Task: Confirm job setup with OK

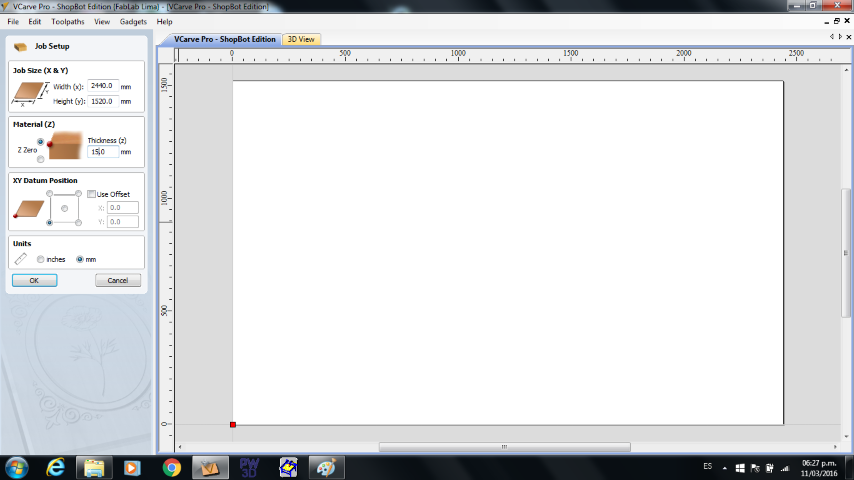Action: tap(34, 281)
